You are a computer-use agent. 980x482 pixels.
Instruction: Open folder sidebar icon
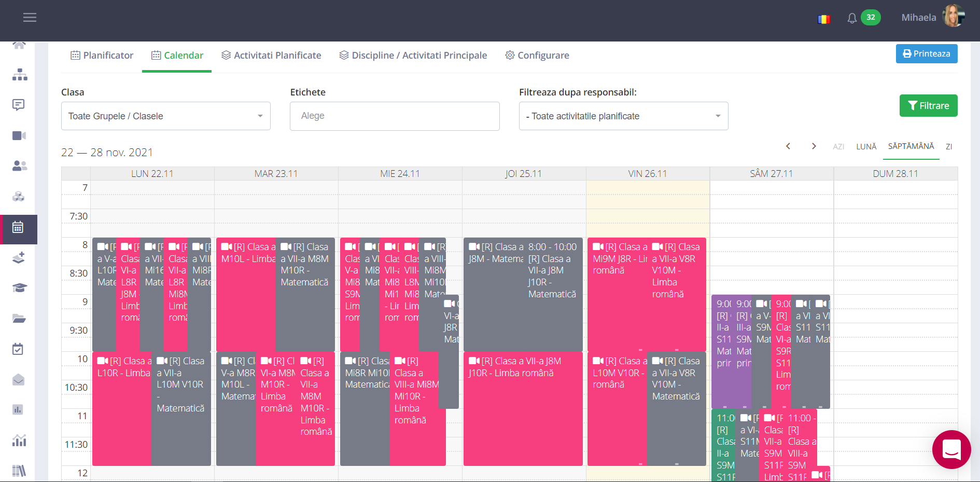[x=19, y=319]
